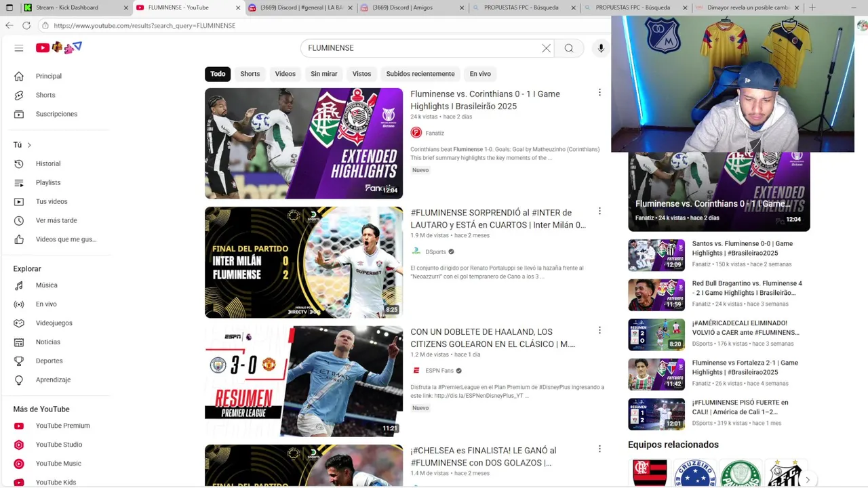
Task: Activate voice search microphone
Action: tap(601, 48)
